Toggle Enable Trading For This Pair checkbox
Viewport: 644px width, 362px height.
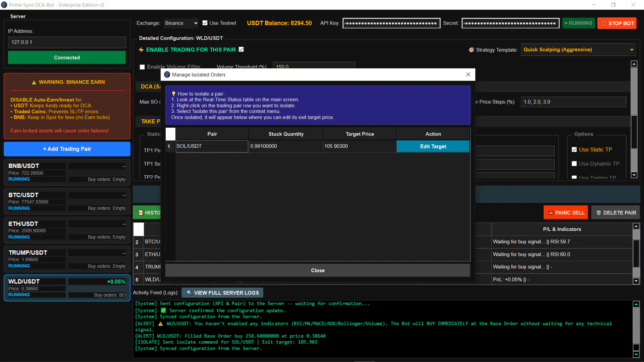coord(241,49)
